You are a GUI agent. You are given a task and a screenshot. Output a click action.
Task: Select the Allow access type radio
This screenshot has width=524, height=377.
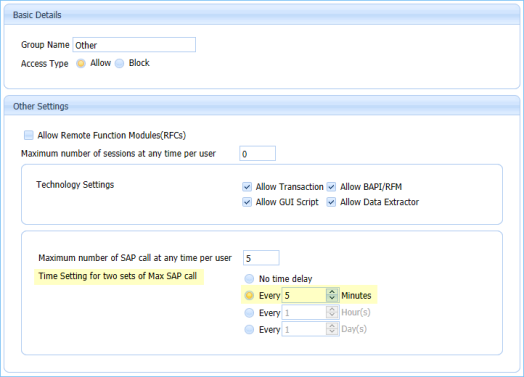pyautogui.click(x=81, y=63)
